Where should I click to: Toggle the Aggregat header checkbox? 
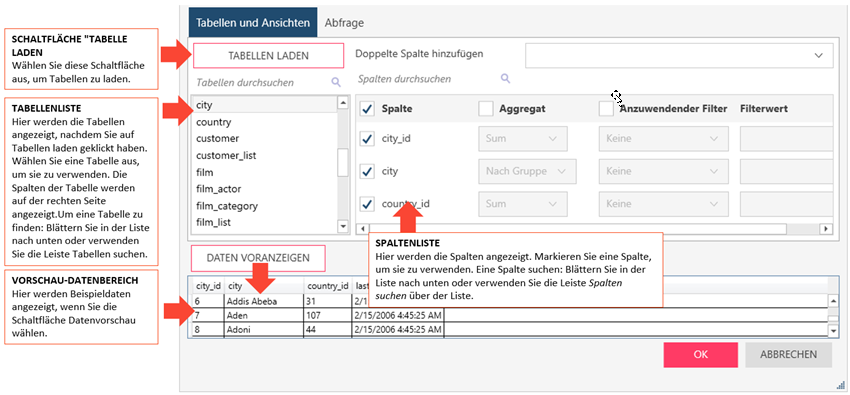(x=486, y=109)
